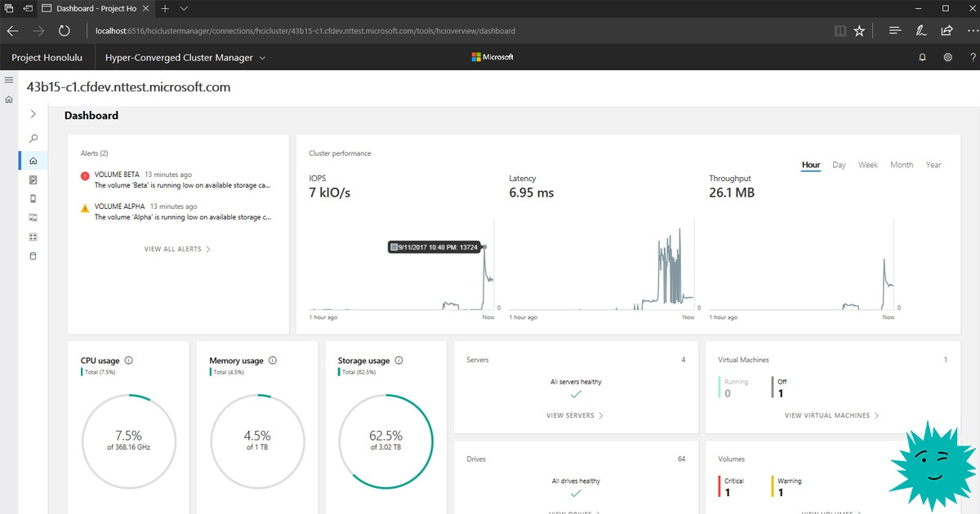Open the Edge Hub icon
980x514 pixels.
click(895, 31)
